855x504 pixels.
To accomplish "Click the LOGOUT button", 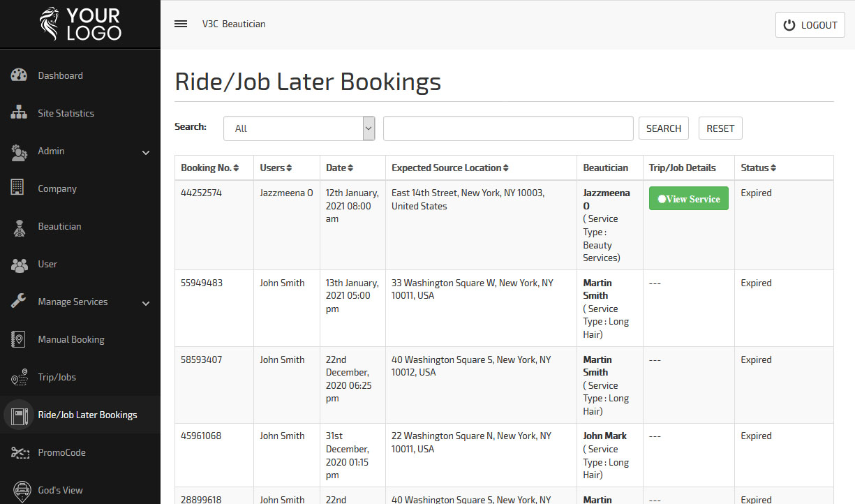I will pyautogui.click(x=810, y=25).
